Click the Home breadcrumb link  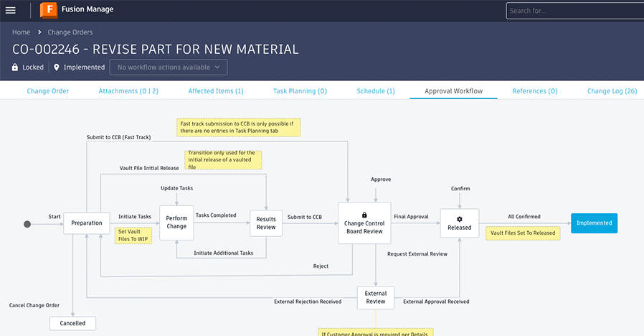click(22, 32)
